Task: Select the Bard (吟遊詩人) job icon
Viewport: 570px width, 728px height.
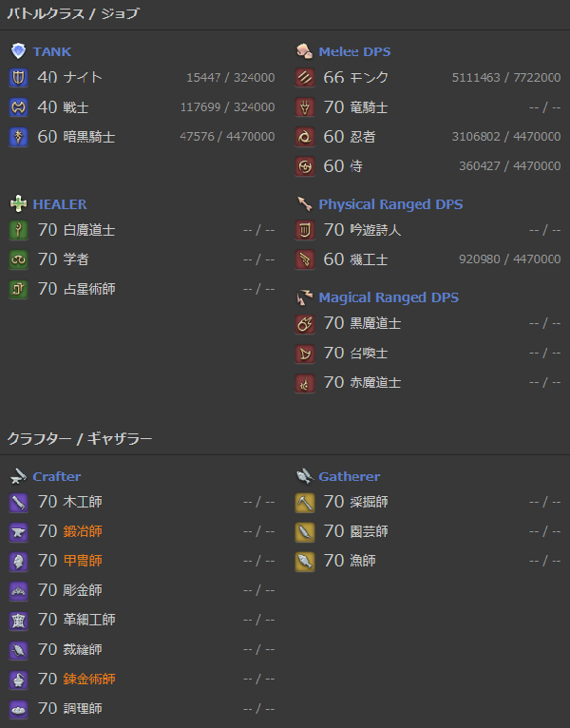Action: pyautogui.click(x=305, y=230)
